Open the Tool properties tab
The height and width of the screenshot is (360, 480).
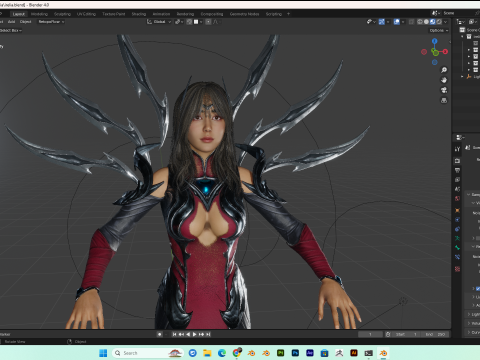point(457,149)
